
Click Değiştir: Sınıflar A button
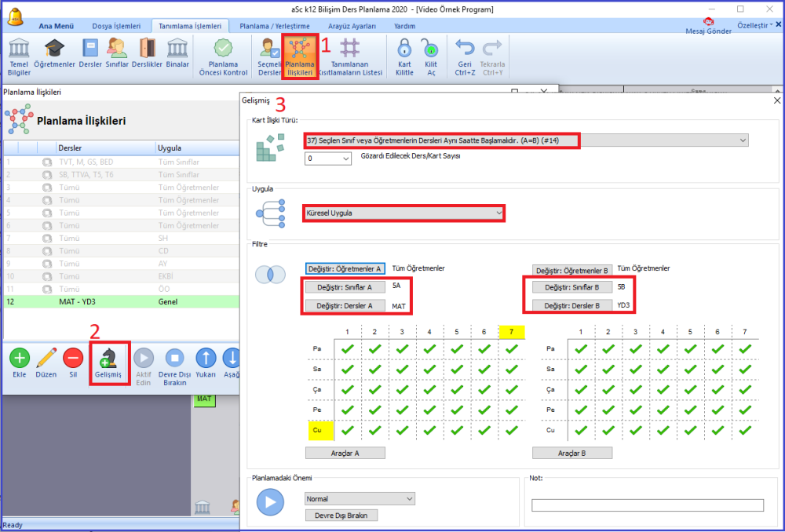pyautogui.click(x=345, y=287)
